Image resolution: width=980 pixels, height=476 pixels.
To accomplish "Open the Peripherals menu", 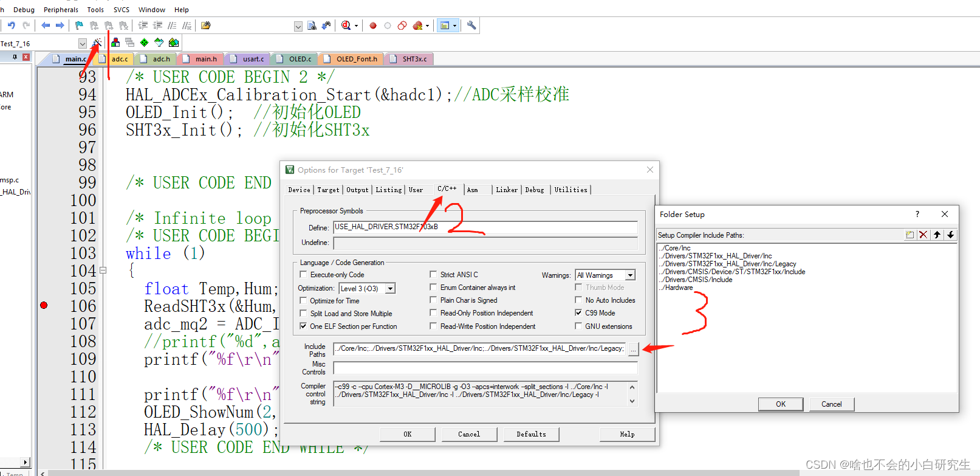I will pos(61,10).
